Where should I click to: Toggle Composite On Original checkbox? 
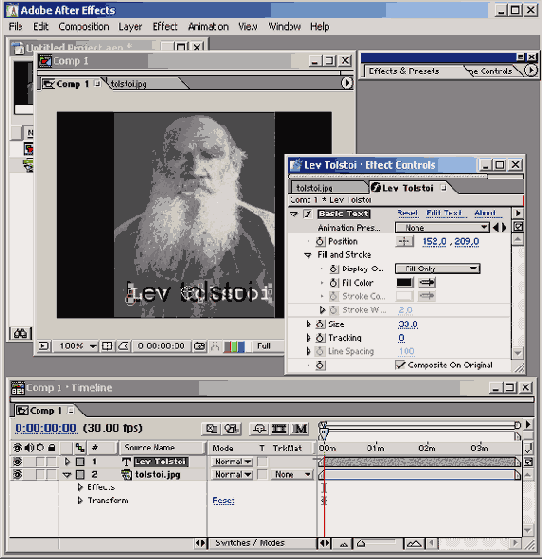(400, 365)
